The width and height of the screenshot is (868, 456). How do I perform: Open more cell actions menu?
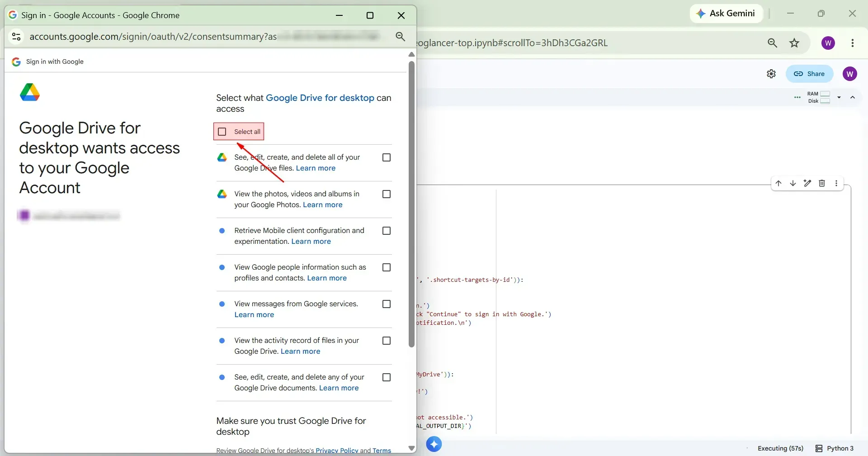(836, 183)
